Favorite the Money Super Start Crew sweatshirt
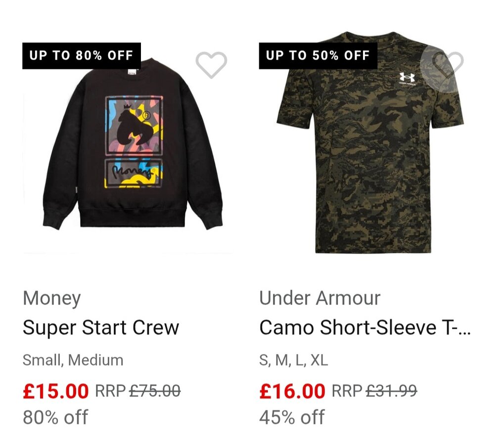504x445 pixels. point(211,65)
